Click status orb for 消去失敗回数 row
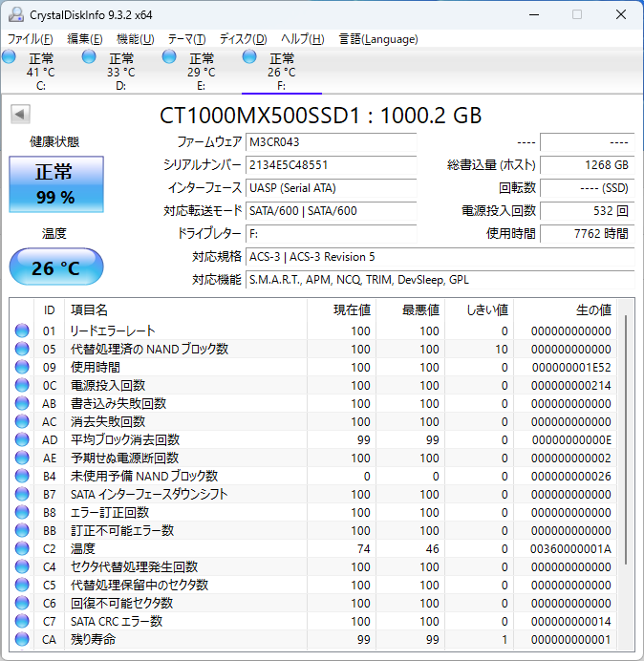 tap(22, 421)
